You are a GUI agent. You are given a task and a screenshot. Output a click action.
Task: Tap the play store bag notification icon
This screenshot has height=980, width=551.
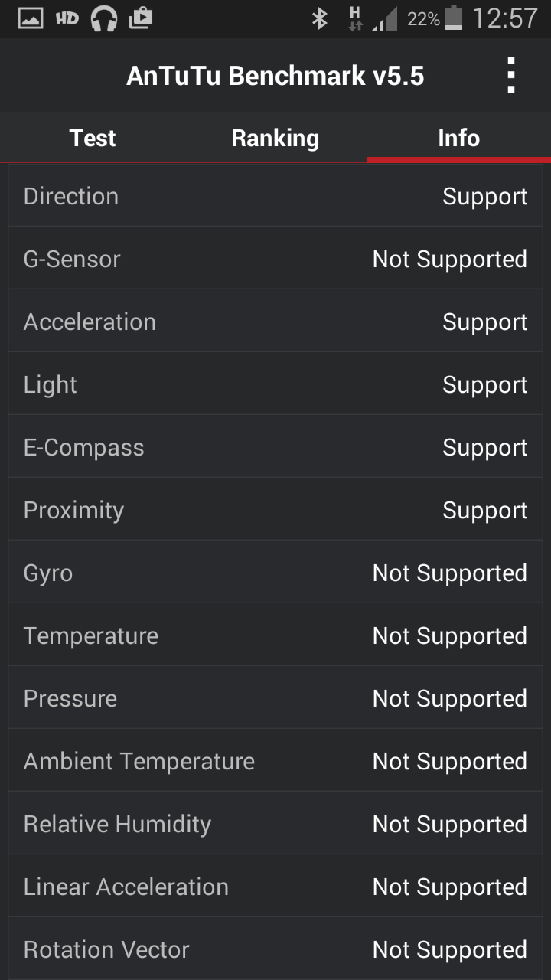(x=141, y=18)
